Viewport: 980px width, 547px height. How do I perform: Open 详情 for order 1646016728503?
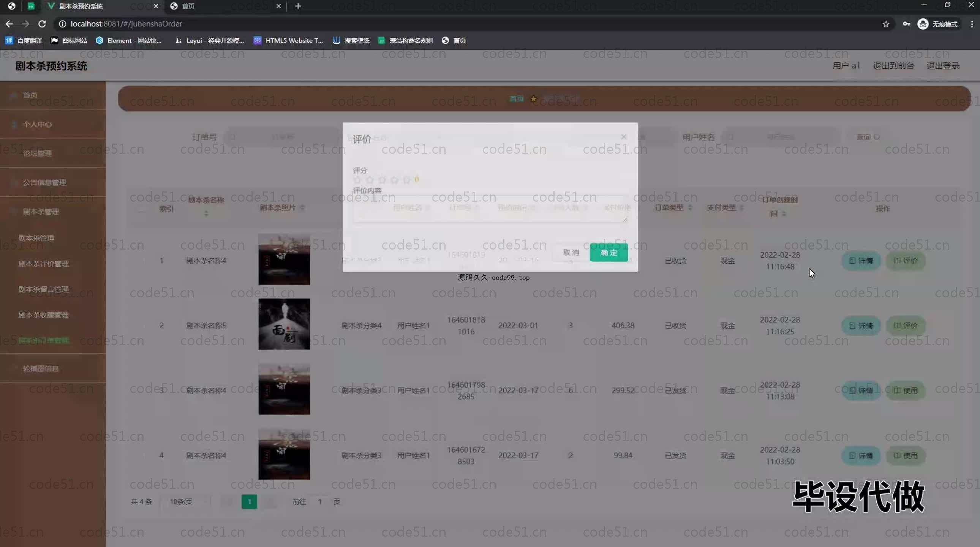(861, 455)
